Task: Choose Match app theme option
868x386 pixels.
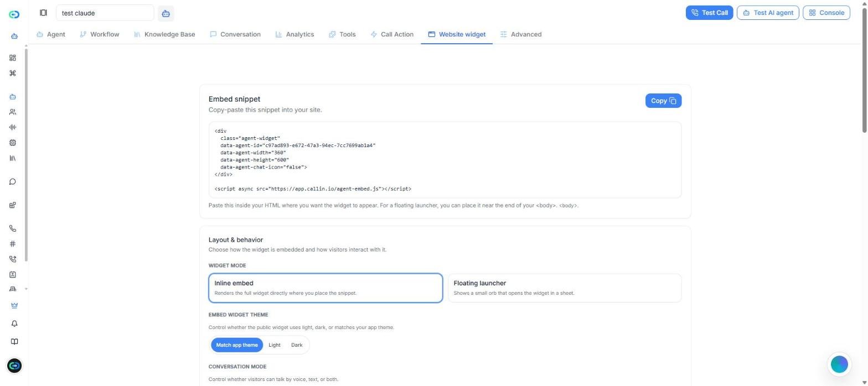Action: coord(237,345)
